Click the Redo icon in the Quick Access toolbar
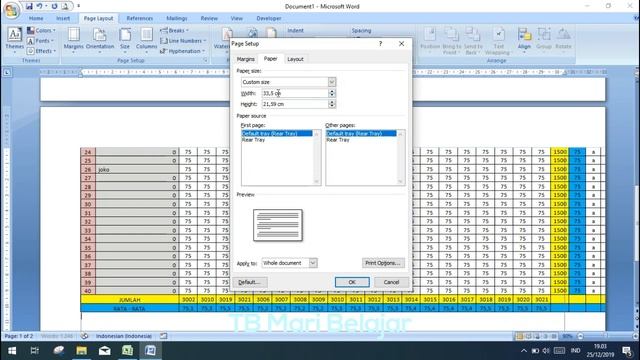 [54, 6]
